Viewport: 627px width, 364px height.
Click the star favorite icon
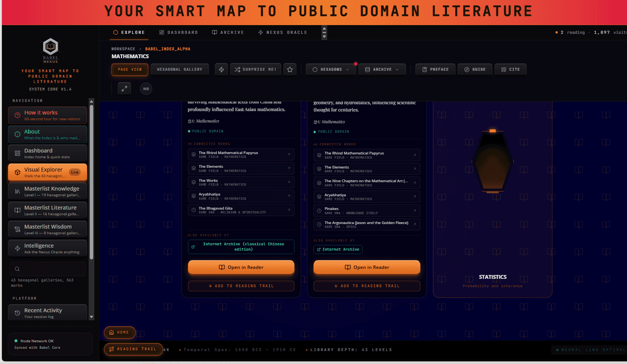coord(290,70)
